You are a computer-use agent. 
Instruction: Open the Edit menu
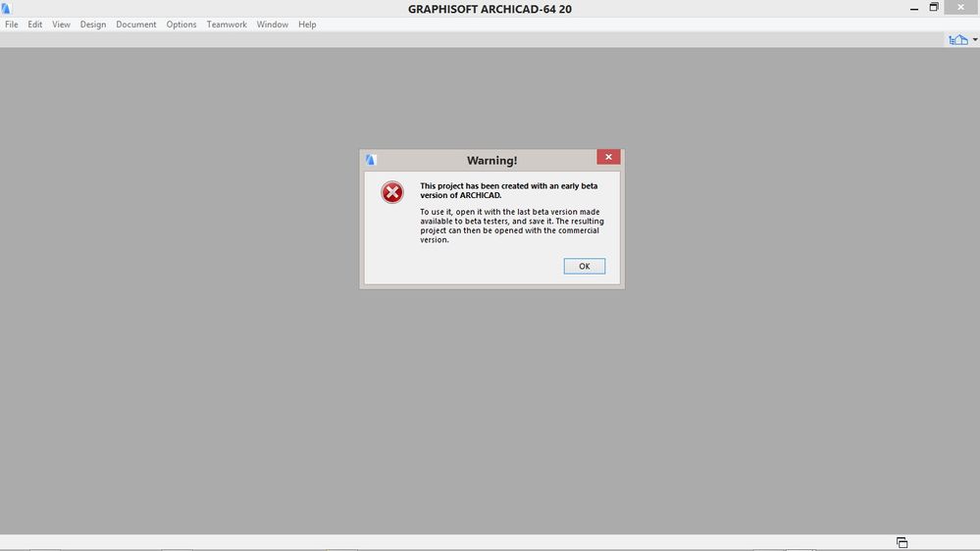[x=35, y=25]
